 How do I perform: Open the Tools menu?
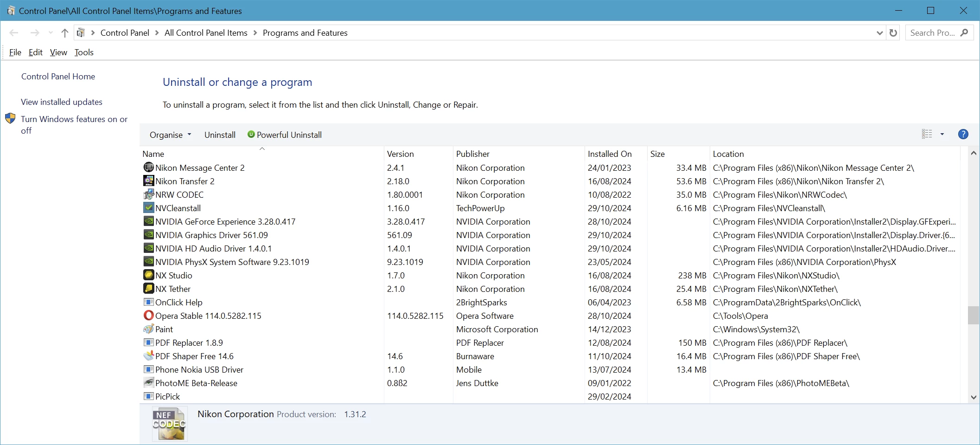click(x=84, y=52)
